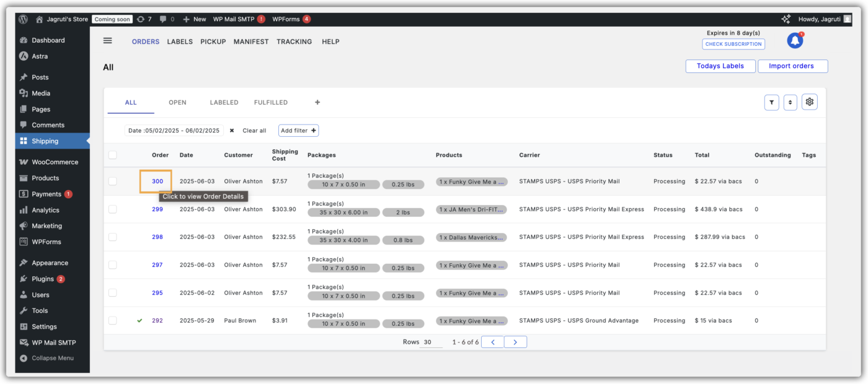Switch to the TRACKING menu
This screenshot has width=868, height=384.
tap(294, 41)
